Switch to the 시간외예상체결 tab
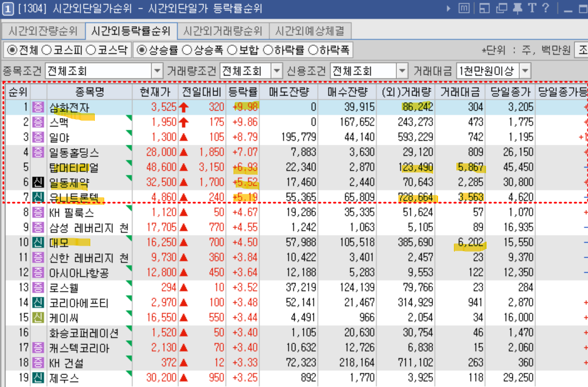588x387 pixels. [x=310, y=31]
